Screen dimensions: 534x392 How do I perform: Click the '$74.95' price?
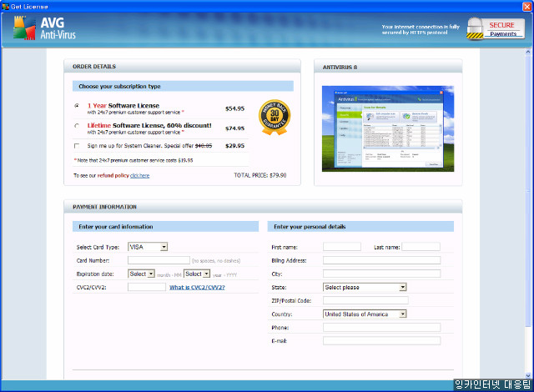pyautogui.click(x=234, y=128)
